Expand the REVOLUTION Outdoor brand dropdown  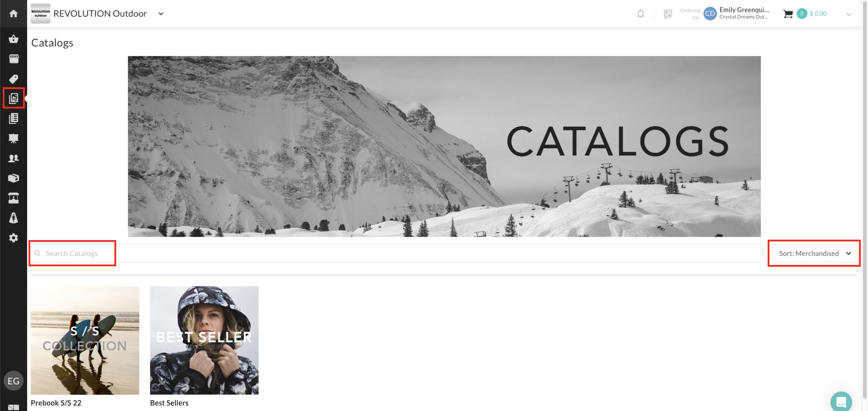[161, 14]
